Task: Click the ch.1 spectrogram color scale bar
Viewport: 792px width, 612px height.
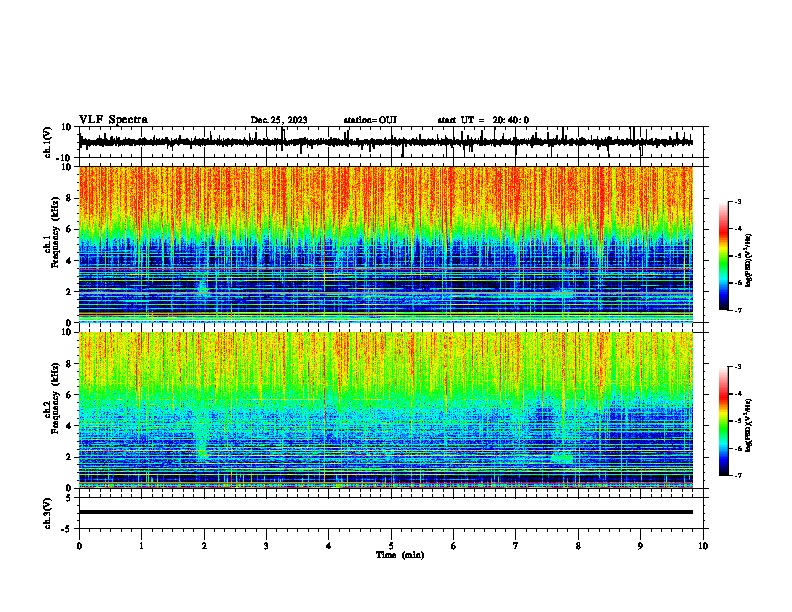Action: point(723,256)
